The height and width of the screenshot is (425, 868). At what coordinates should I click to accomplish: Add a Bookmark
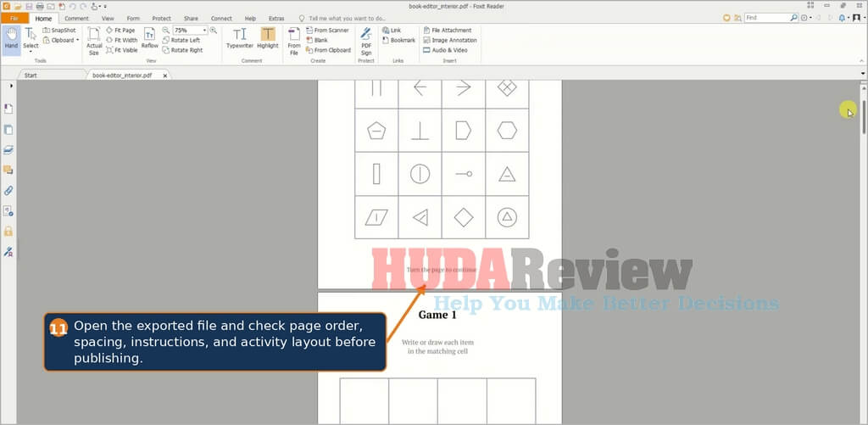[398, 40]
